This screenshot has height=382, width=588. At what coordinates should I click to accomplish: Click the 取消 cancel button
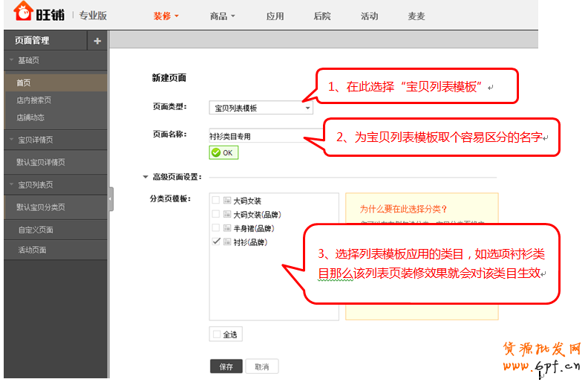click(x=261, y=366)
